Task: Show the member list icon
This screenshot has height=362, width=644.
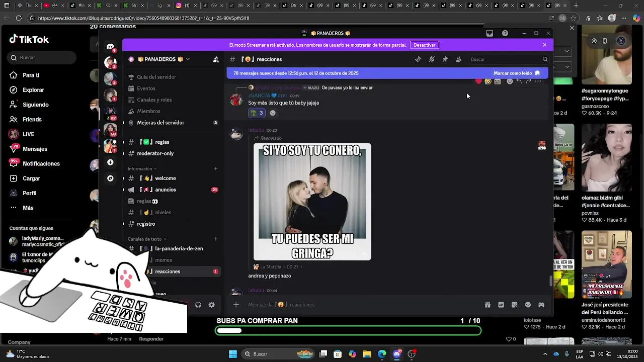Action: coord(458,59)
